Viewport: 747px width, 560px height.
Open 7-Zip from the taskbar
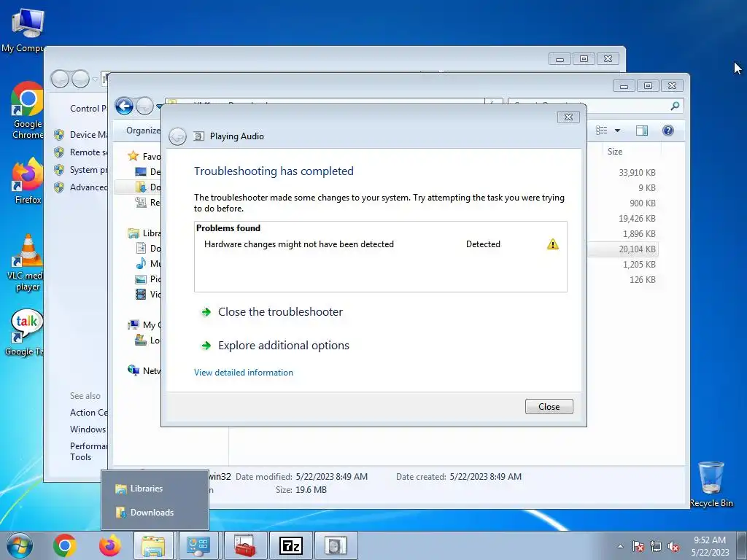[290, 545]
